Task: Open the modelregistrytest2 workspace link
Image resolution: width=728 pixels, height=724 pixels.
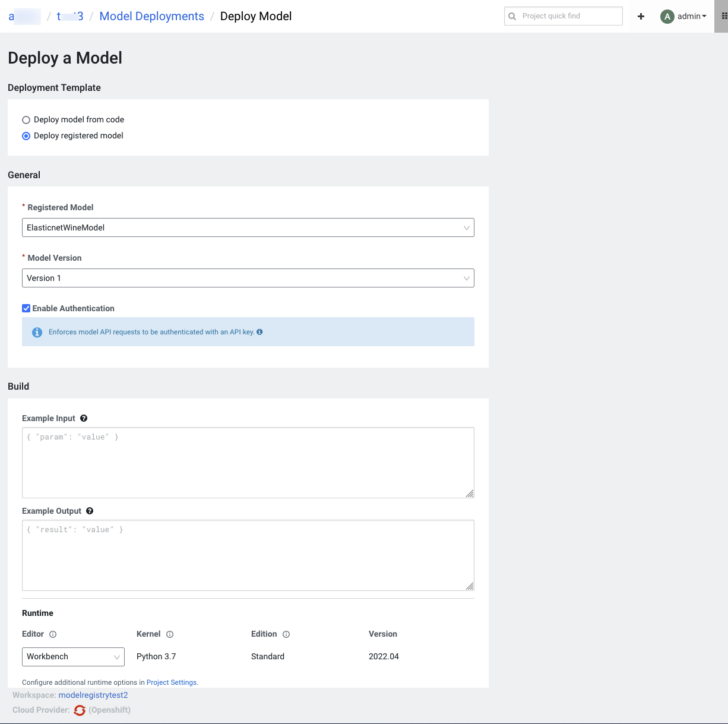Action: [93, 695]
